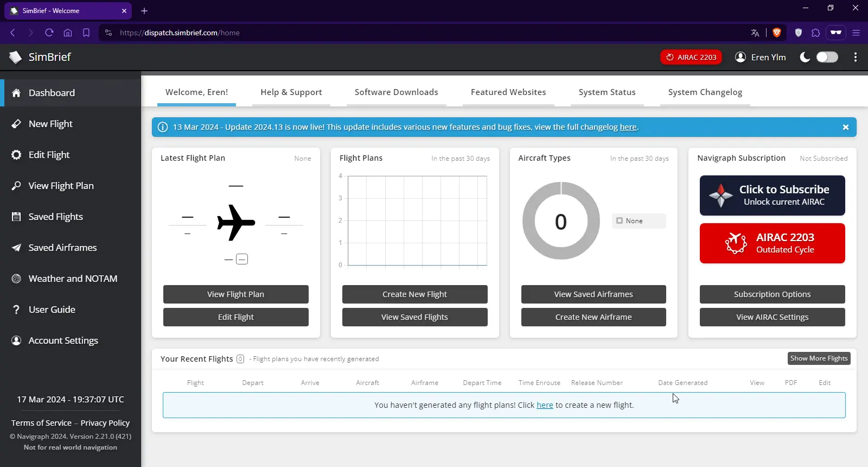Click the Brave Leo glasses icon

(836, 33)
